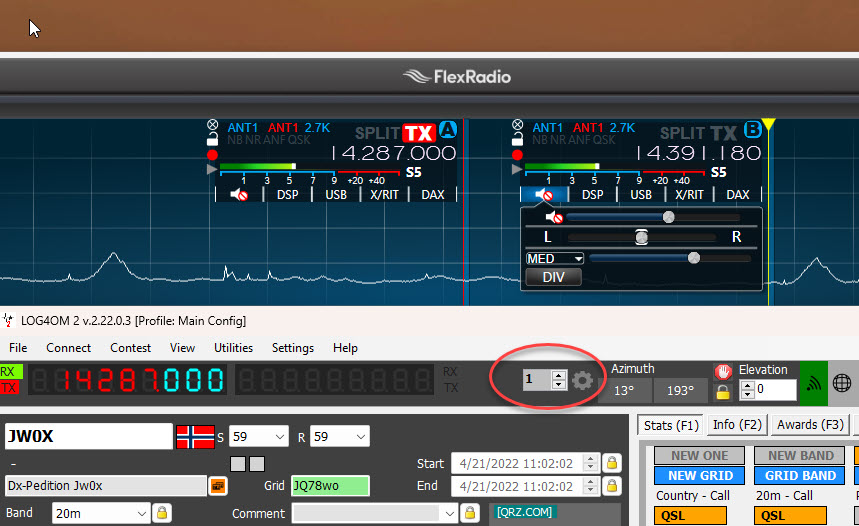Click the red record dot on slice A
The image size is (859, 526).
tap(213, 155)
